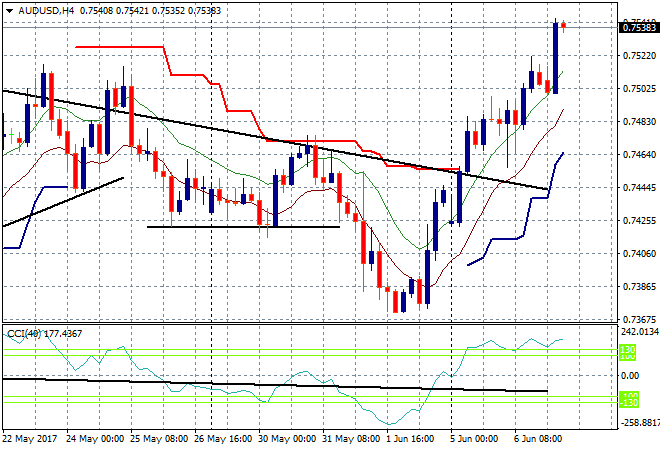Image resolution: width=660 pixels, height=450 pixels.
Task: Click the 0.74255 price axis label
Action: click(x=639, y=221)
